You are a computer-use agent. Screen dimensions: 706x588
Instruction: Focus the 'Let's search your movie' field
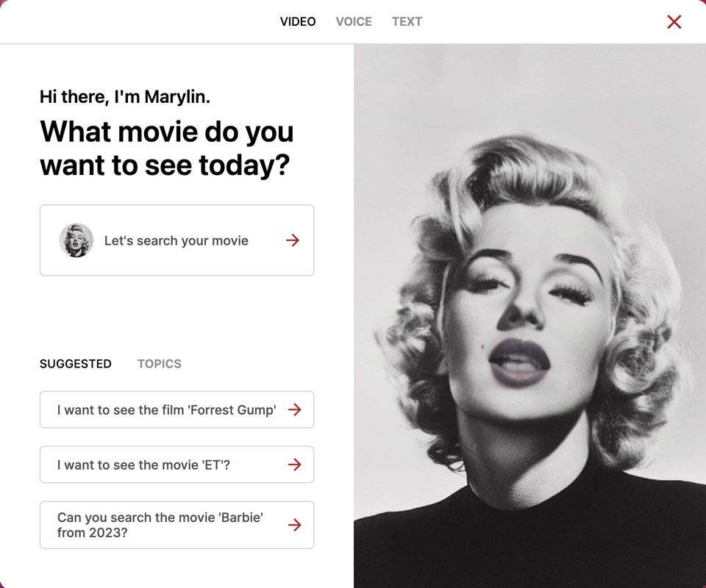[177, 240]
